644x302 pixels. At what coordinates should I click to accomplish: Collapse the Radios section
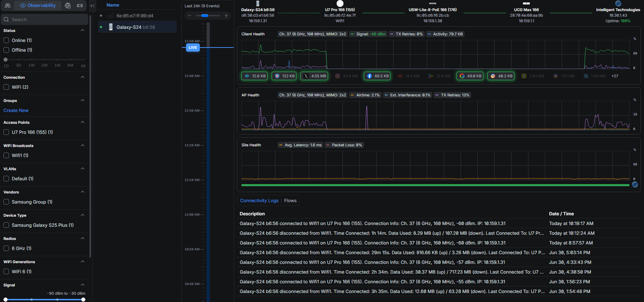pos(83,238)
